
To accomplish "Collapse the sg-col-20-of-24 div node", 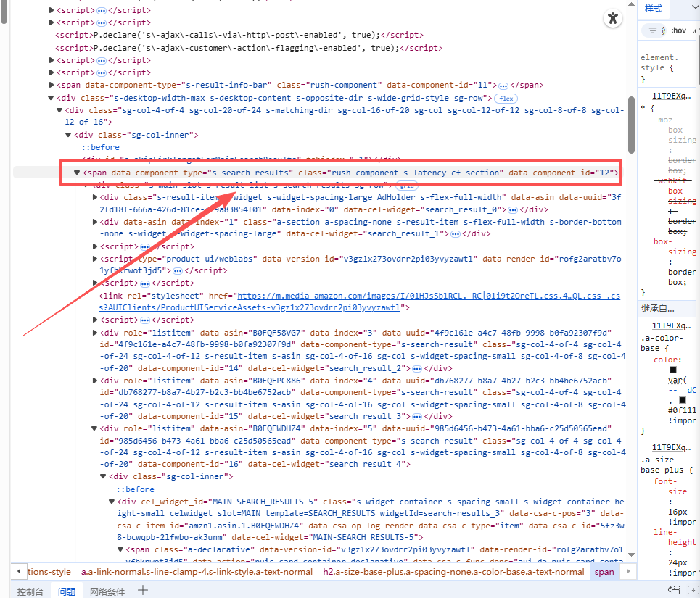I will tap(59, 109).
